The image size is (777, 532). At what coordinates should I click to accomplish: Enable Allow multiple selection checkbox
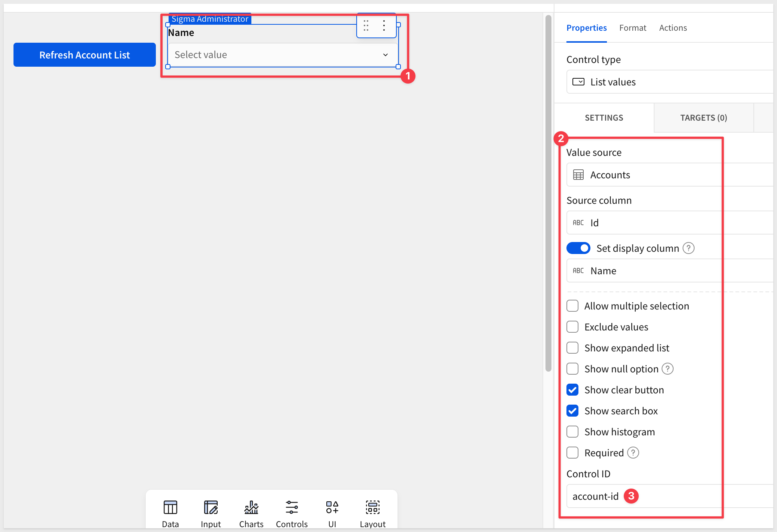tap(572, 306)
